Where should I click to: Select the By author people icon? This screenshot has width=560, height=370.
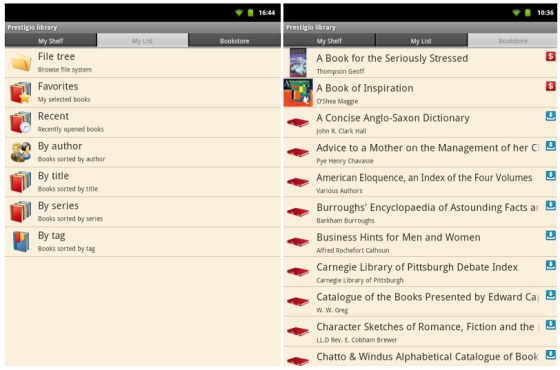click(21, 152)
